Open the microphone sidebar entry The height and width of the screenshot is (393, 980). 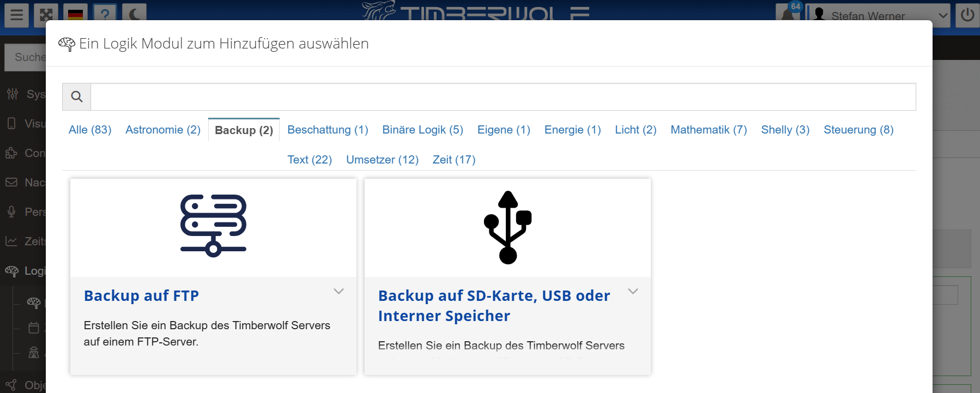[x=11, y=211]
